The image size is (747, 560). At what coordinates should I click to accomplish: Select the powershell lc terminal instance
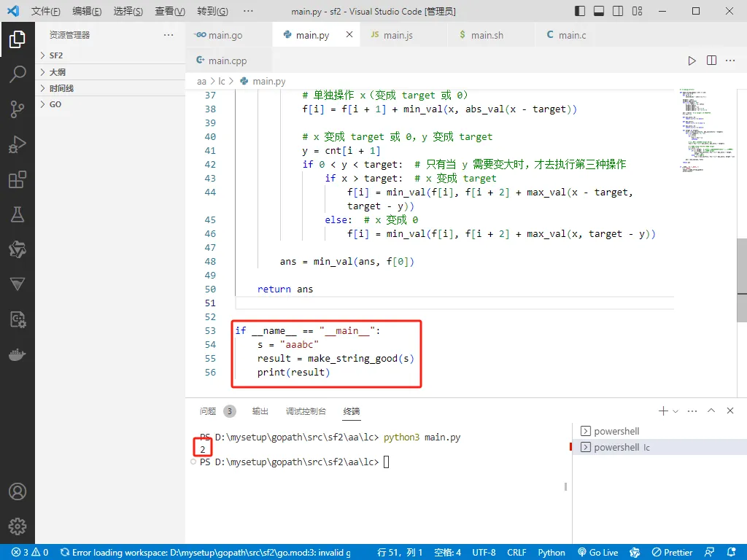point(659,447)
